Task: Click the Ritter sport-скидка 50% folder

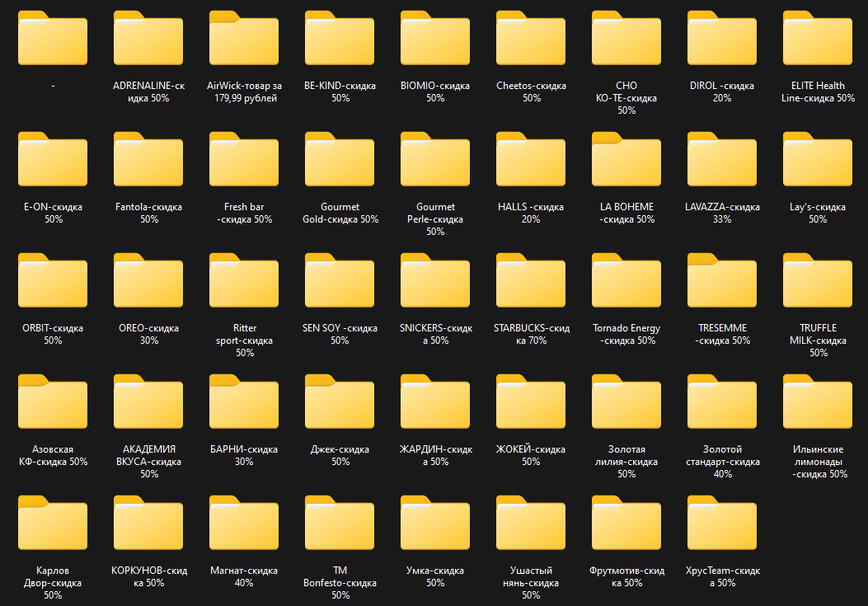Action: [244, 280]
